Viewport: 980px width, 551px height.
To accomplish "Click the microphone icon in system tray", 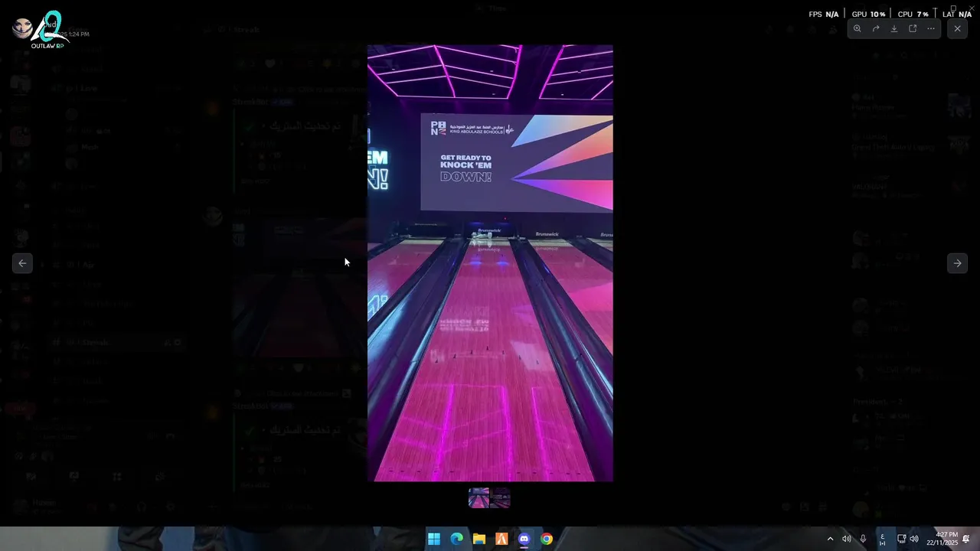I will click(863, 539).
